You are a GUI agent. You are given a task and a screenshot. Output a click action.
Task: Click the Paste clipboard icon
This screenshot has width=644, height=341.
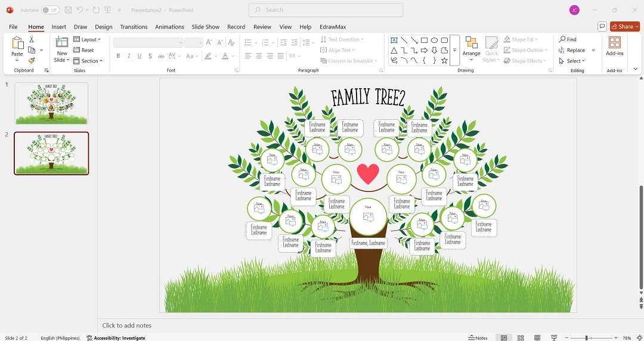(17, 43)
